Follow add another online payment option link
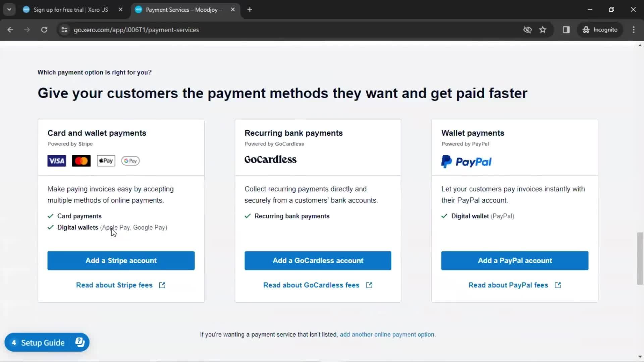 pyautogui.click(x=387, y=335)
